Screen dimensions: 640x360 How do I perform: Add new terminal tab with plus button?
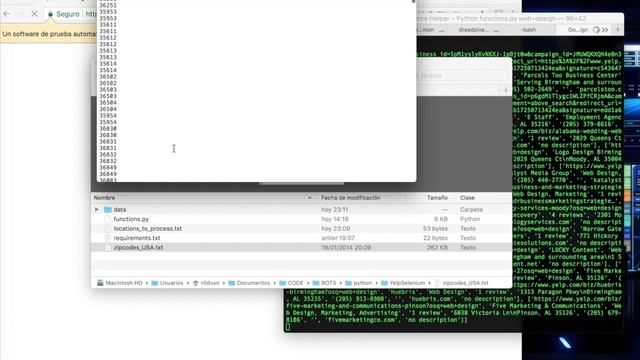[618, 30]
